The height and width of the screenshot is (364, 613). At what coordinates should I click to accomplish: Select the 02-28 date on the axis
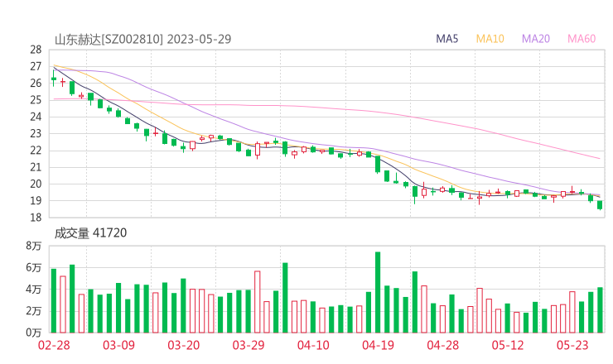(53, 346)
